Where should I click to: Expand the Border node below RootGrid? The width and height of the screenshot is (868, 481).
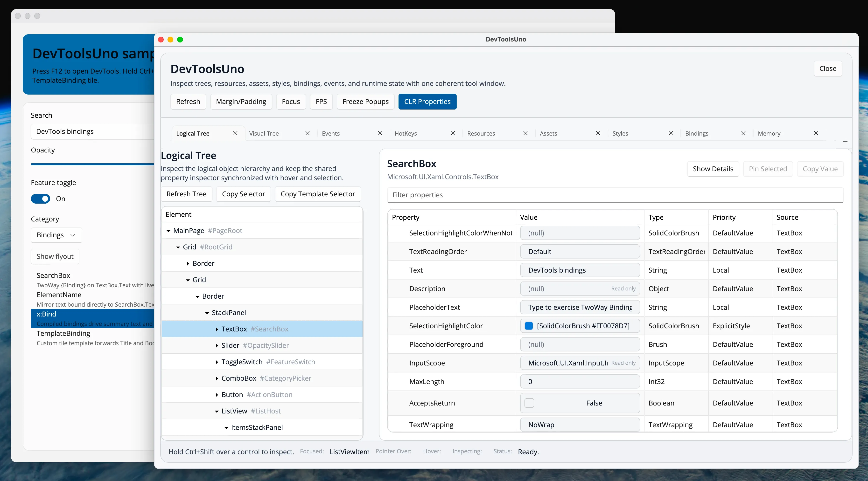click(188, 264)
